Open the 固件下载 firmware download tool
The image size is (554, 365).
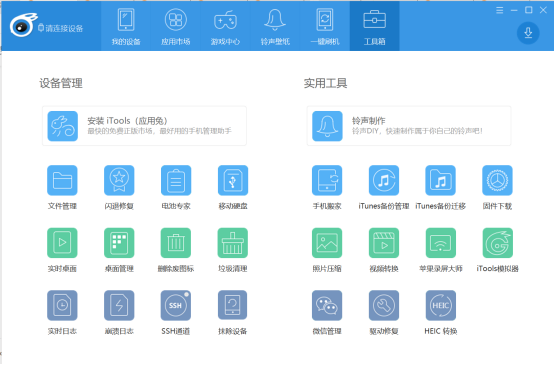[x=497, y=180]
